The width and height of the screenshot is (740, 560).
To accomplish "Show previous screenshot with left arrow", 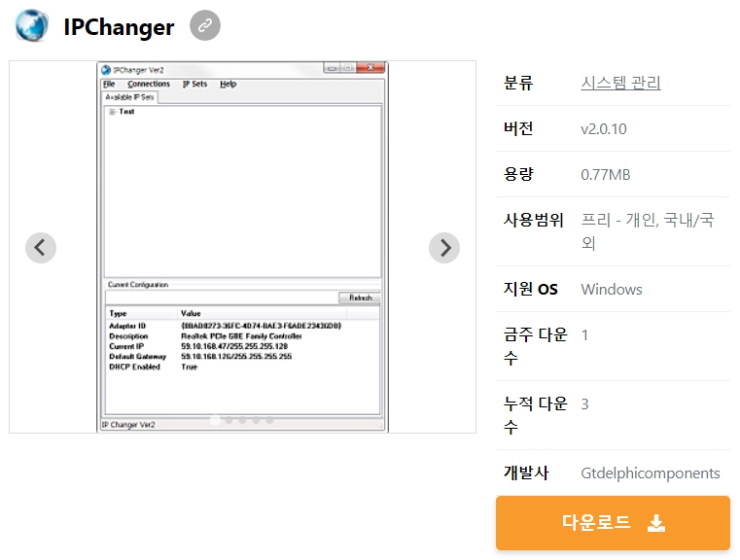I will coord(41,248).
